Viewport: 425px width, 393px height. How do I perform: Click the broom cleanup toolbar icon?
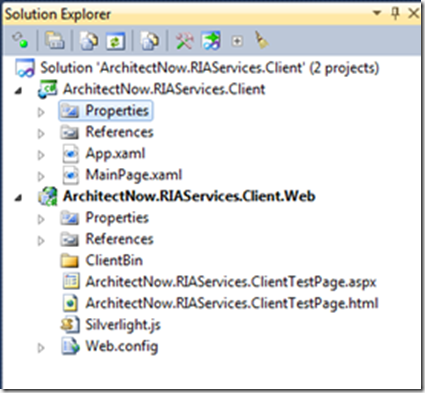(262, 40)
